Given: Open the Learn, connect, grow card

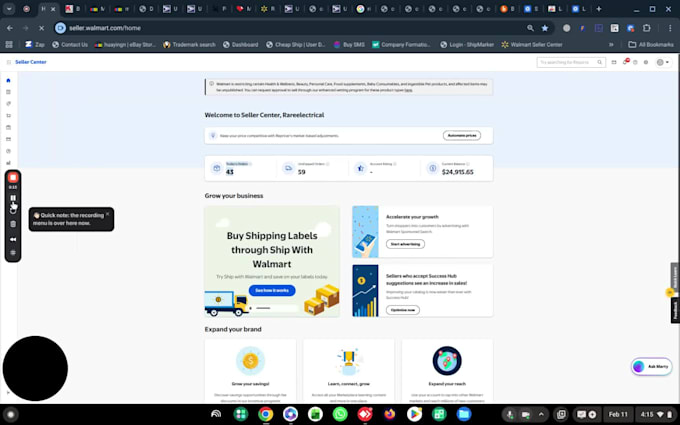Looking at the screenshot, I should pyautogui.click(x=349, y=371).
